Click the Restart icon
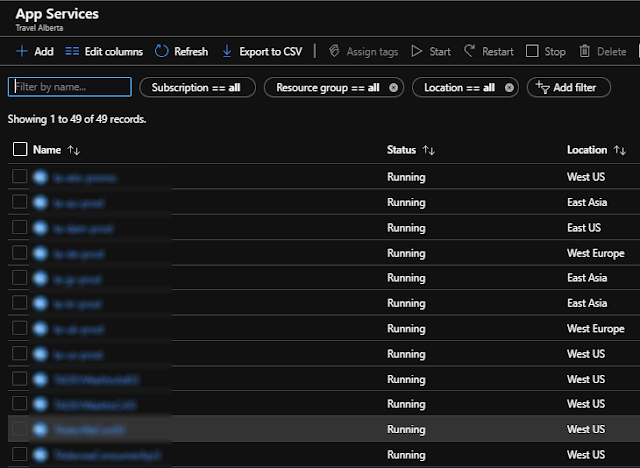Screen dimensions: 640x468 coord(469,51)
